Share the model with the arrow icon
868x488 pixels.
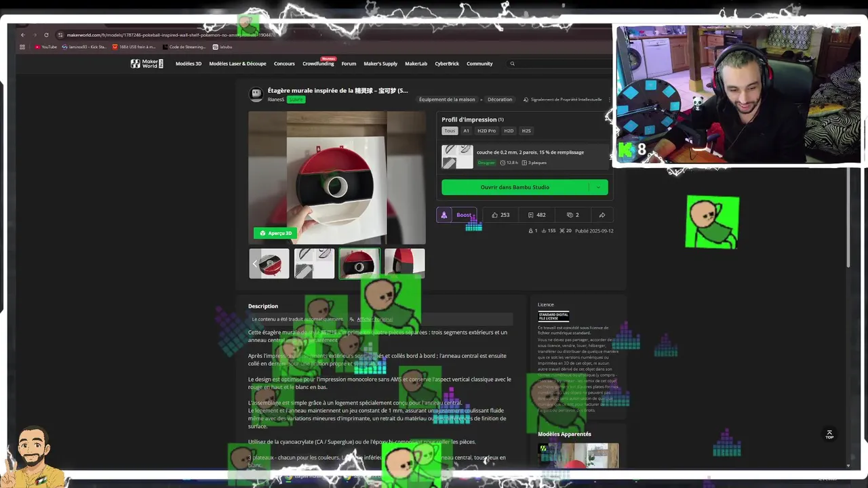[601, 215]
